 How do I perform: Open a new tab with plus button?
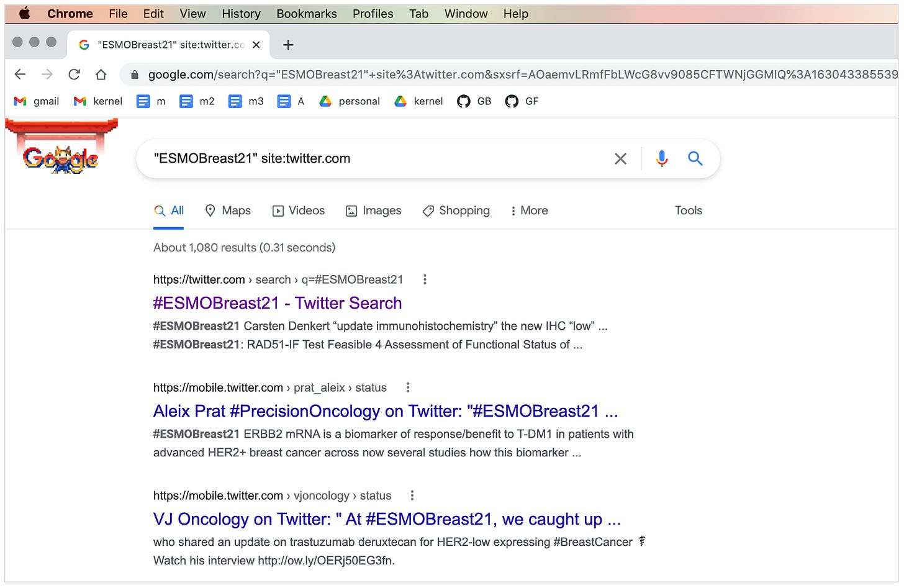(288, 45)
